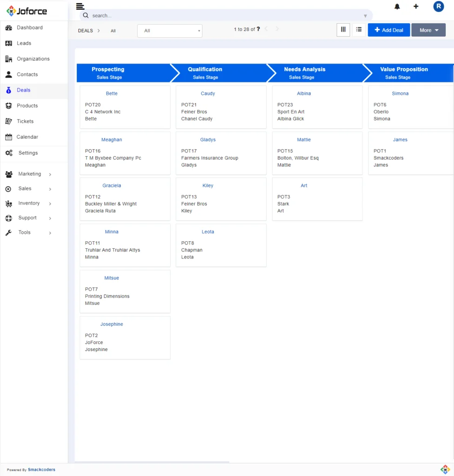The image size is (454, 476).
Task: Click the Add Deal button
Action: pos(388,29)
